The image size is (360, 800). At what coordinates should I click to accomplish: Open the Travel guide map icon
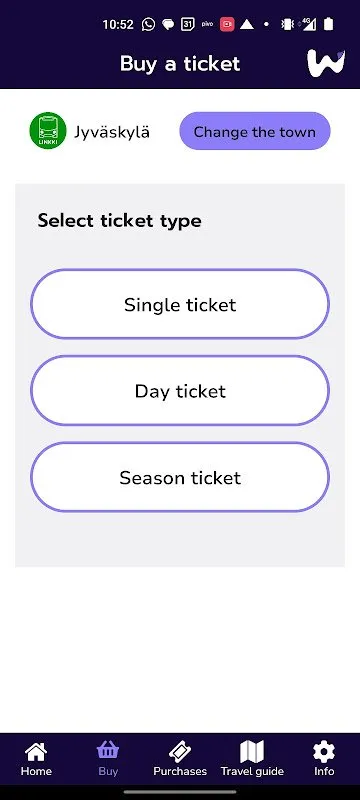[x=252, y=752]
